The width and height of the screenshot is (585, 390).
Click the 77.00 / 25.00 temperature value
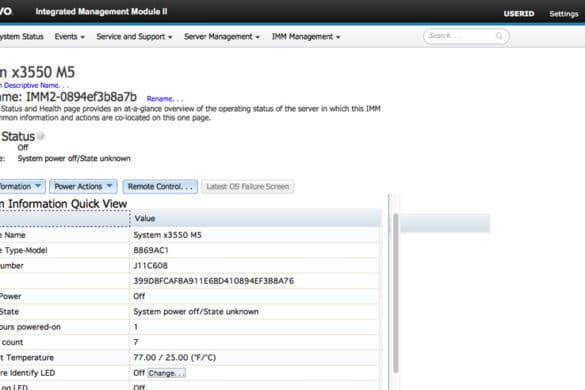(175, 358)
